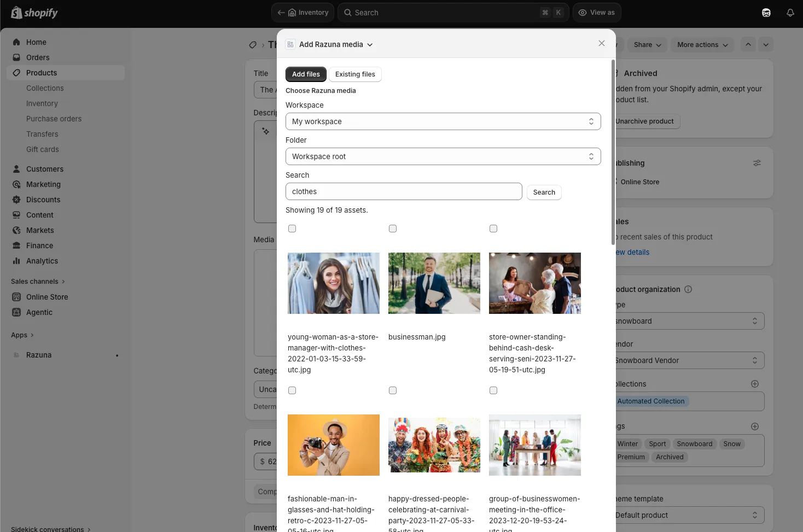Viewport: 803px width, 532px height.
Task: Click the View as button
Action: click(597, 13)
